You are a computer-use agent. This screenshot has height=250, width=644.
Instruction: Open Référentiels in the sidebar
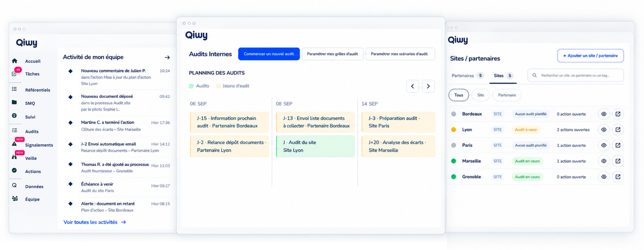point(37,90)
